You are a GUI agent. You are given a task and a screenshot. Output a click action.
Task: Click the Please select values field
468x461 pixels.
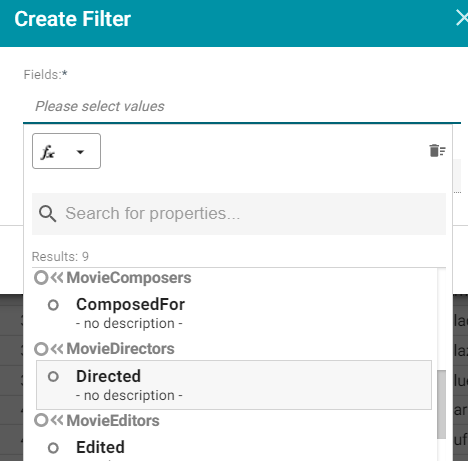click(x=242, y=106)
